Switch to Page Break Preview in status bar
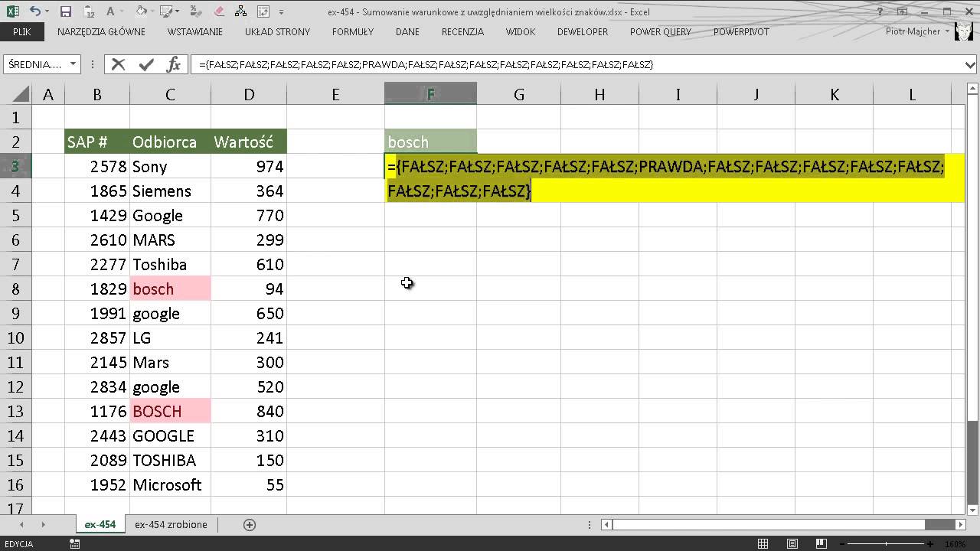This screenshot has height=551, width=980. click(822, 544)
